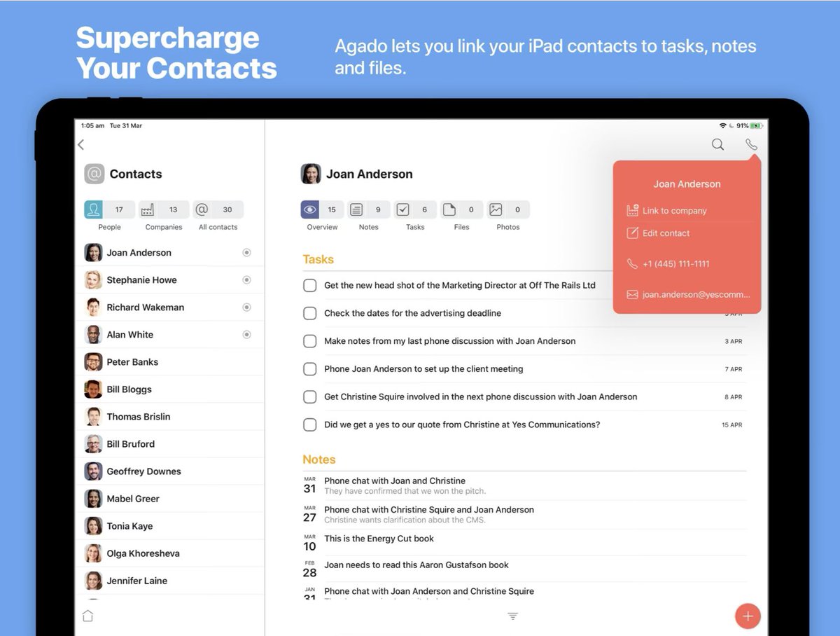The width and height of the screenshot is (840, 636).
Task: Click the radio dot beside Stephanie Howe
Action: pyautogui.click(x=246, y=279)
